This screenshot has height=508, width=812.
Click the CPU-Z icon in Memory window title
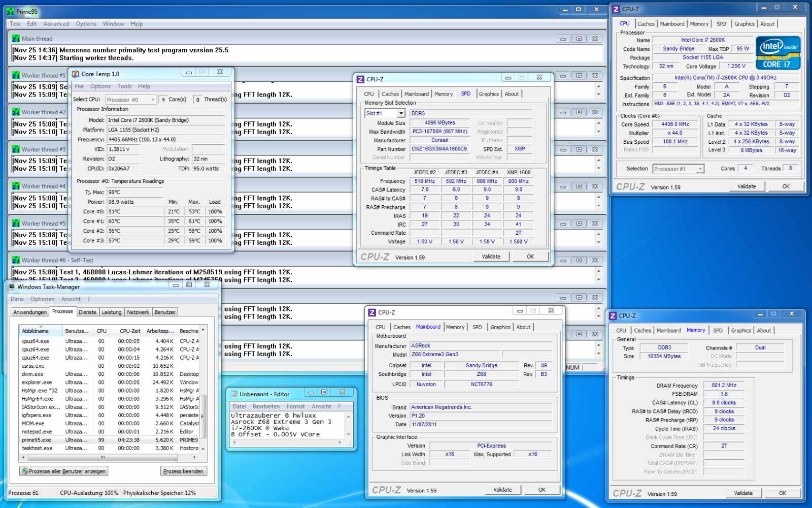pos(613,316)
